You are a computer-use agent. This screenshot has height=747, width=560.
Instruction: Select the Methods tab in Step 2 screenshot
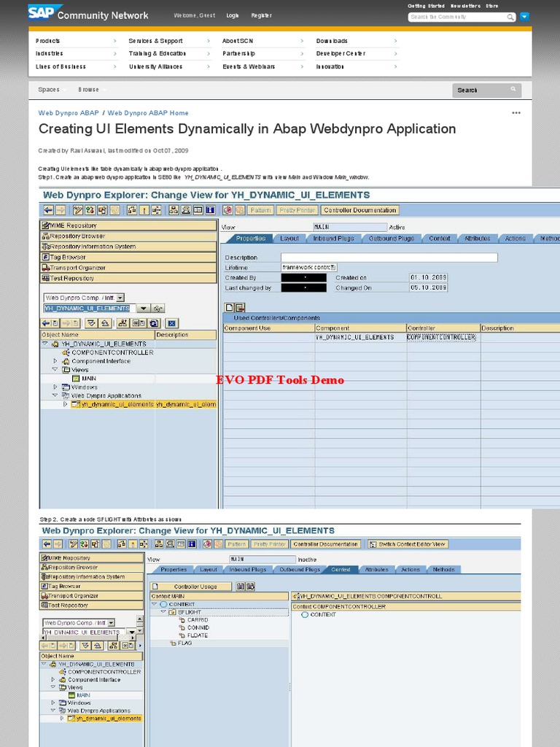pyautogui.click(x=444, y=569)
